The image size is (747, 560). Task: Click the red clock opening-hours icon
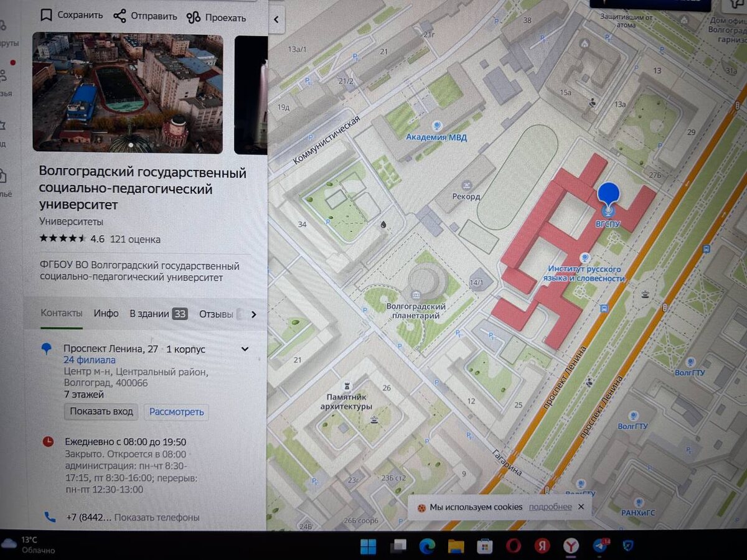coord(48,442)
